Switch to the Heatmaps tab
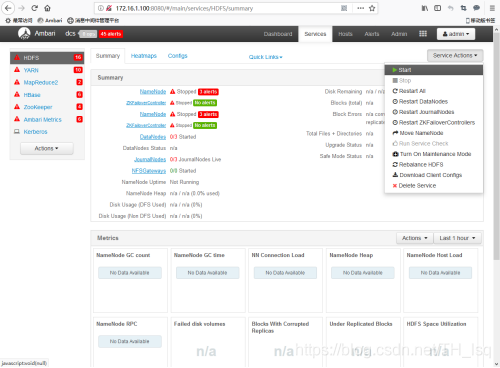500x368 pixels. pos(144,56)
